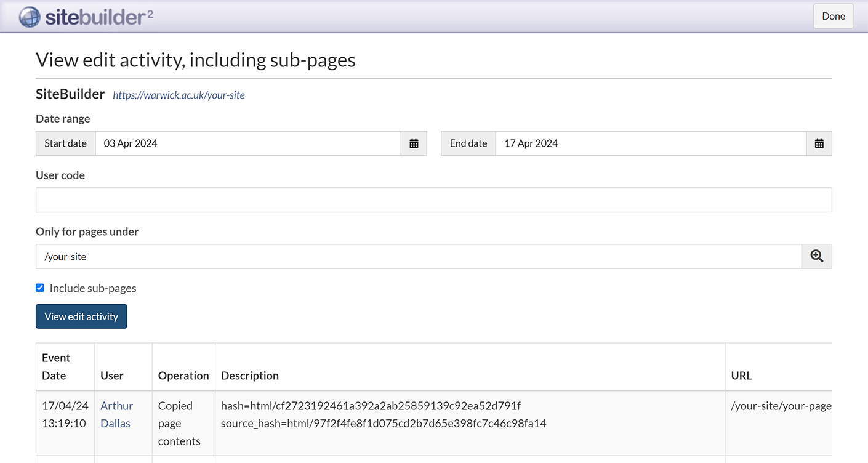Open the End date calendar picker

(819, 143)
